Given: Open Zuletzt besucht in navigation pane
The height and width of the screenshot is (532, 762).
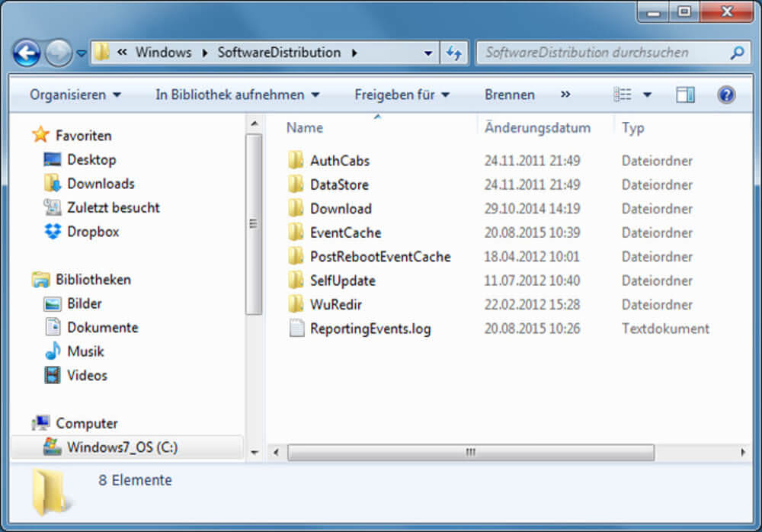Looking at the screenshot, I should point(114,207).
